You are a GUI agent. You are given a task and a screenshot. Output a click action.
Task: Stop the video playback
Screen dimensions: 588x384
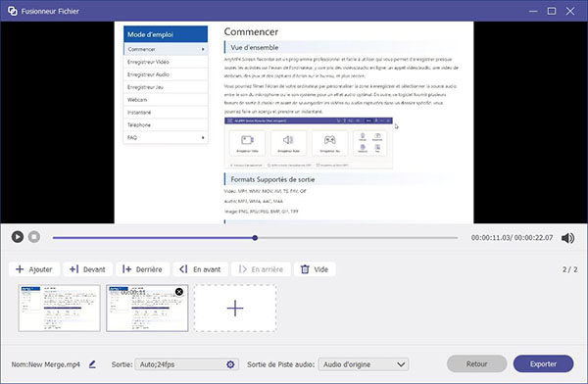point(34,237)
